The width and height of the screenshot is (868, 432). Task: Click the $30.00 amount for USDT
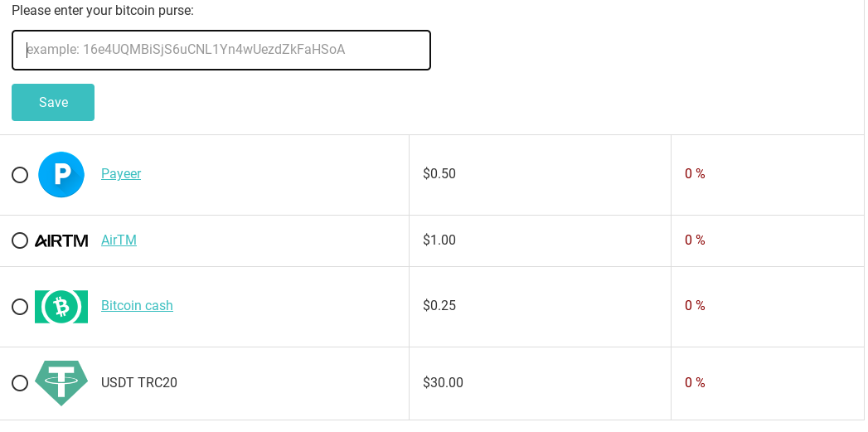pyautogui.click(x=443, y=382)
